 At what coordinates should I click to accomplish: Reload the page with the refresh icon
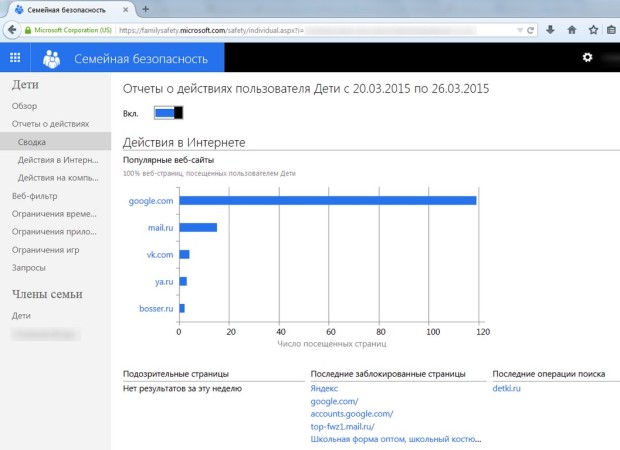point(531,30)
